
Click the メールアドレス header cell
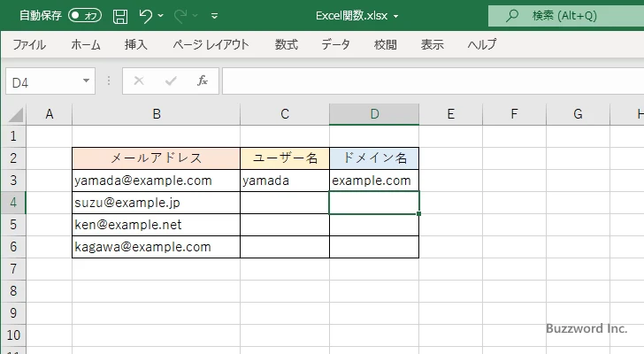(156, 158)
